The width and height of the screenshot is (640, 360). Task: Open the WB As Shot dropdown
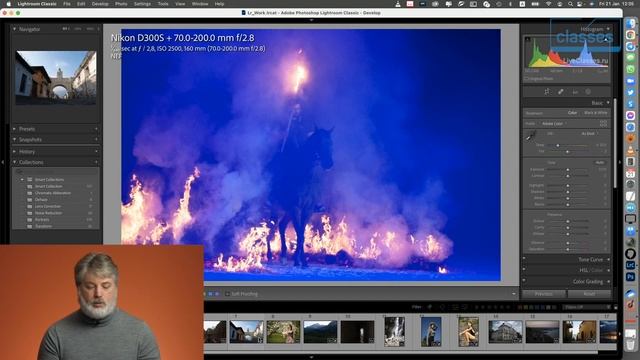[x=589, y=133]
